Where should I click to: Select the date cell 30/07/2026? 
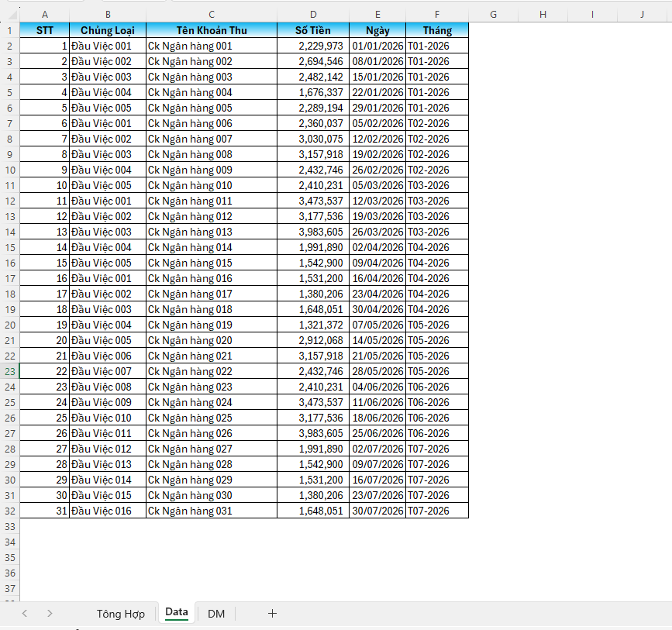click(377, 511)
